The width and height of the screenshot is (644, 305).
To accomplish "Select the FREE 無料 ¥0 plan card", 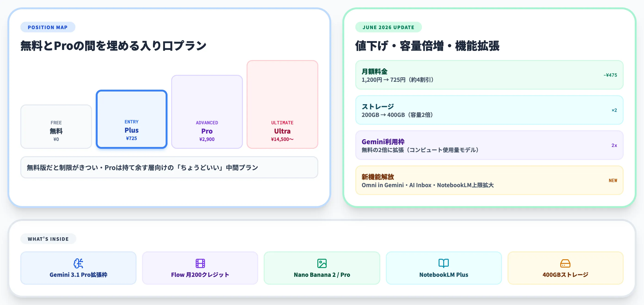I will click(56, 127).
